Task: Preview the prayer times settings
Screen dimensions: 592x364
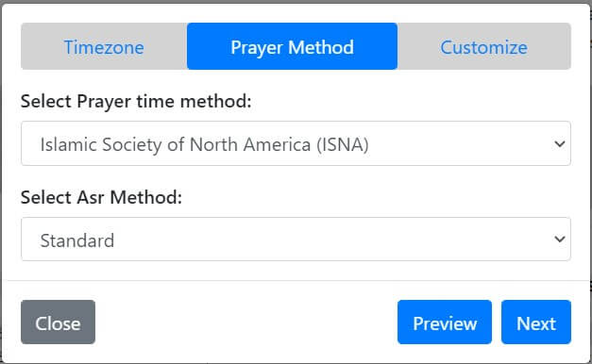Action: (x=445, y=323)
